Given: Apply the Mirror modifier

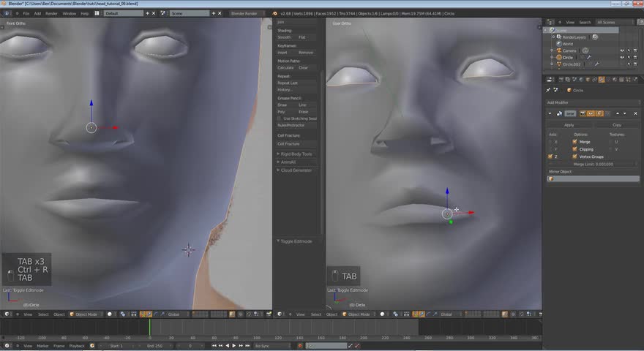Looking at the screenshot, I should (569, 125).
